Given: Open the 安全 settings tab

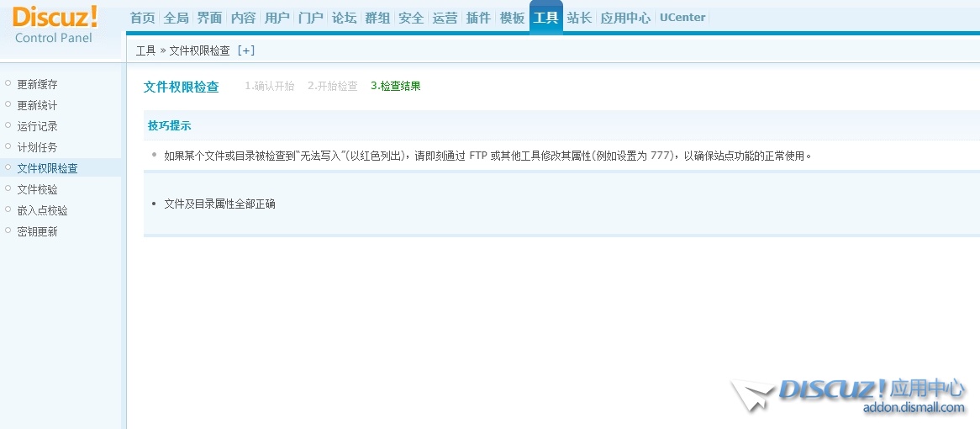Looking at the screenshot, I should click(411, 18).
